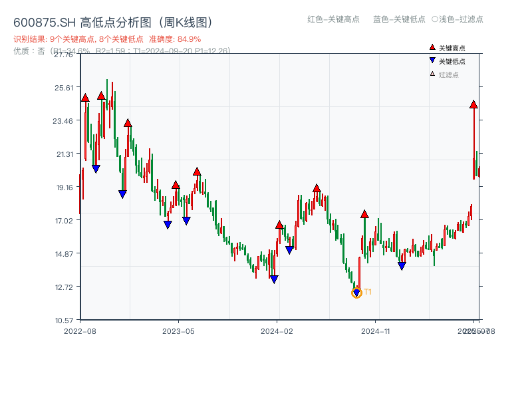
Task: Click the T1 label text beside the circle
Action: click(x=366, y=291)
